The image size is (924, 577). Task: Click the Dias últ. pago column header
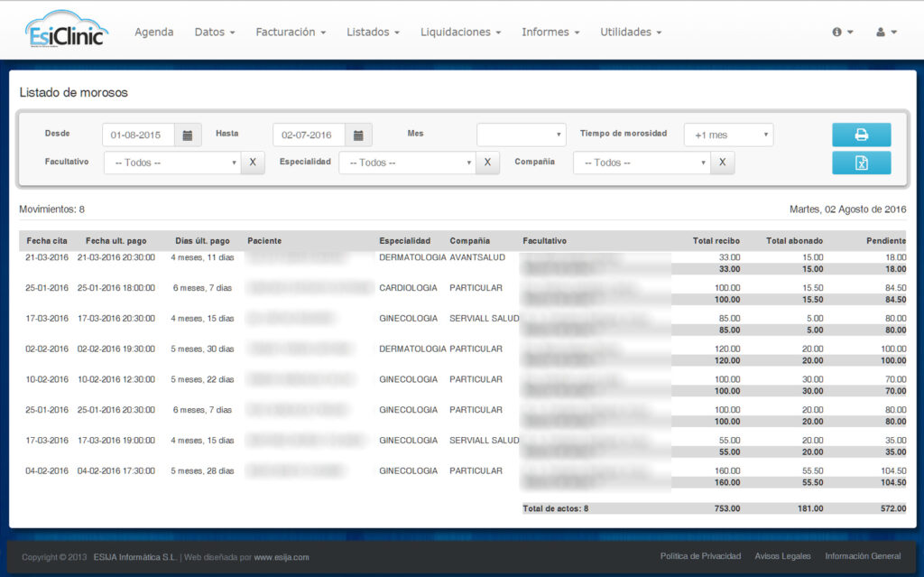(202, 241)
